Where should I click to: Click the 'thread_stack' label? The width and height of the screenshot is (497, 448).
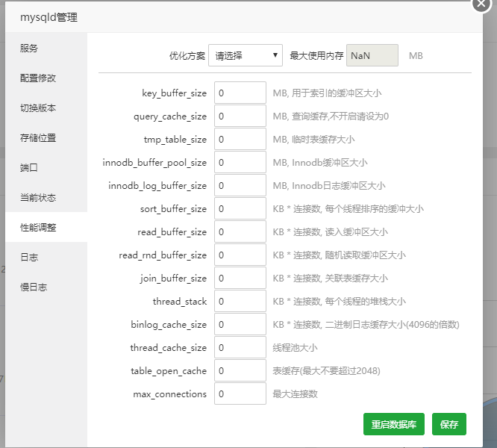(180, 301)
